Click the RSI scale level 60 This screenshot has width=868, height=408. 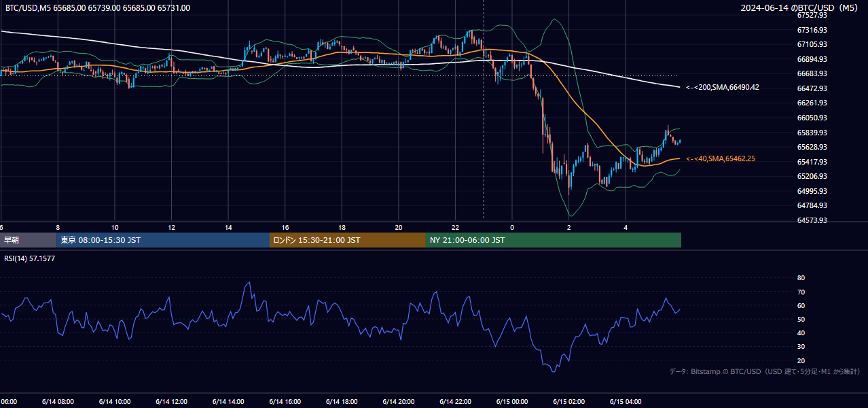click(x=801, y=305)
